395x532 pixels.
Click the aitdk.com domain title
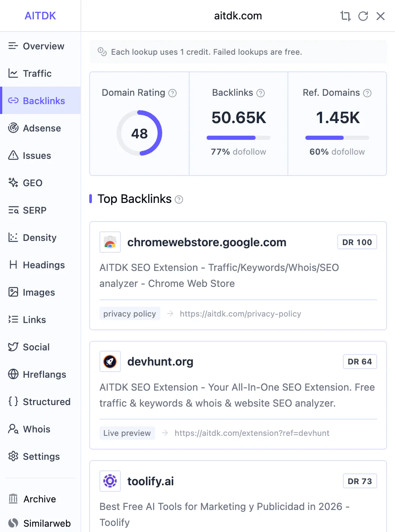point(238,16)
